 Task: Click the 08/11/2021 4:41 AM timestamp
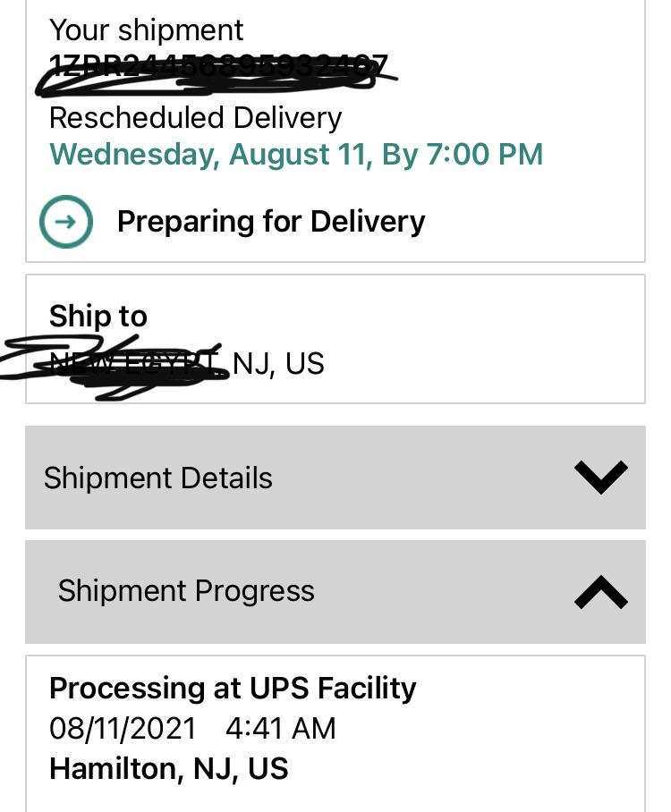point(192,728)
